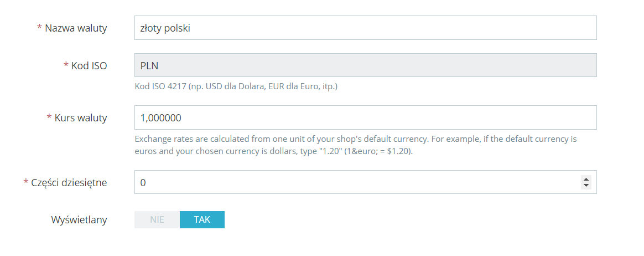644x256 pixels.
Task: Decrease Części dziesiętne using the down arrow
Action: point(586,185)
